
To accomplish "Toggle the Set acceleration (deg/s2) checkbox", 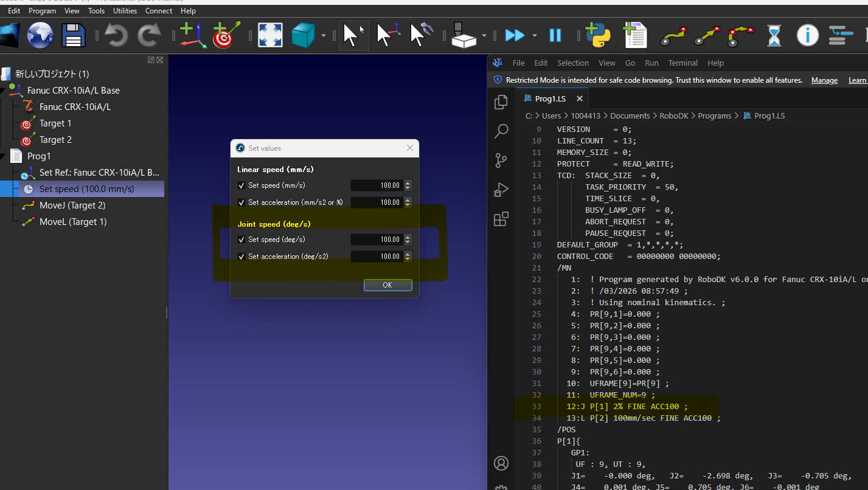I will (241, 257).
